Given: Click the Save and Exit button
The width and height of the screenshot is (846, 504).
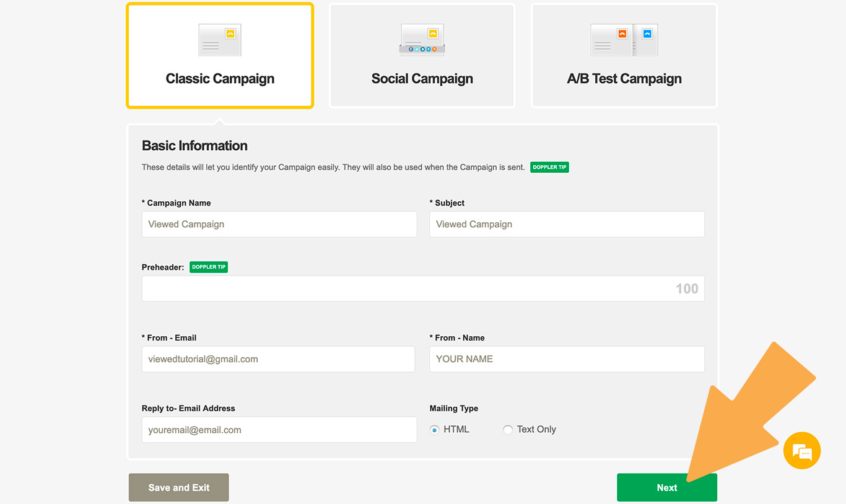Looking at the screenshot, I should point(179,487).
